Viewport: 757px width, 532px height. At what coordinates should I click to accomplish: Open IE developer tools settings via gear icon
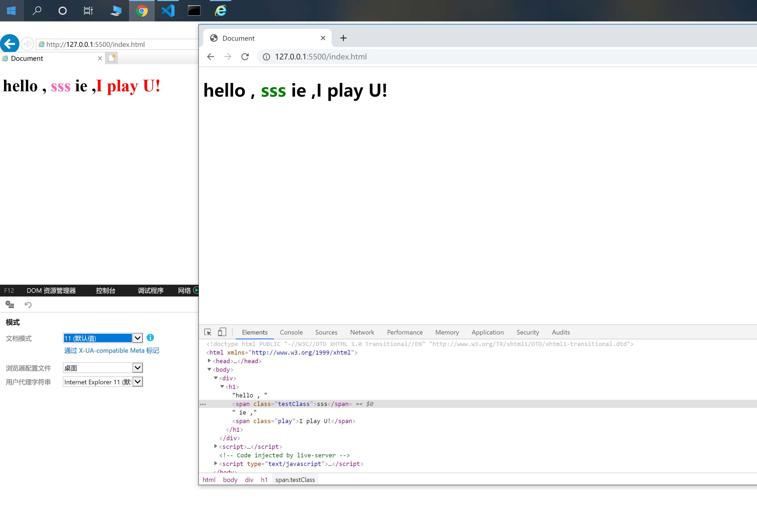10,305
